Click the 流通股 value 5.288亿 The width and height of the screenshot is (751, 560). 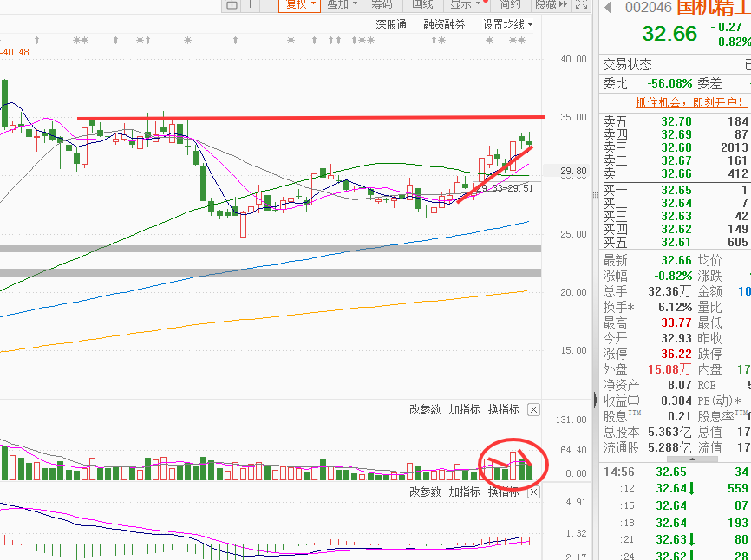pos(669,447)
